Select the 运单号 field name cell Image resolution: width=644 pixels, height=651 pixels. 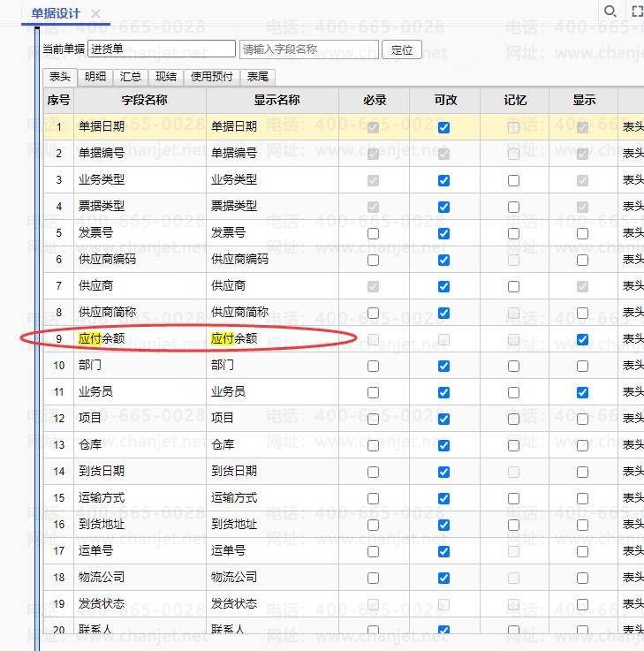click(140, 551)
